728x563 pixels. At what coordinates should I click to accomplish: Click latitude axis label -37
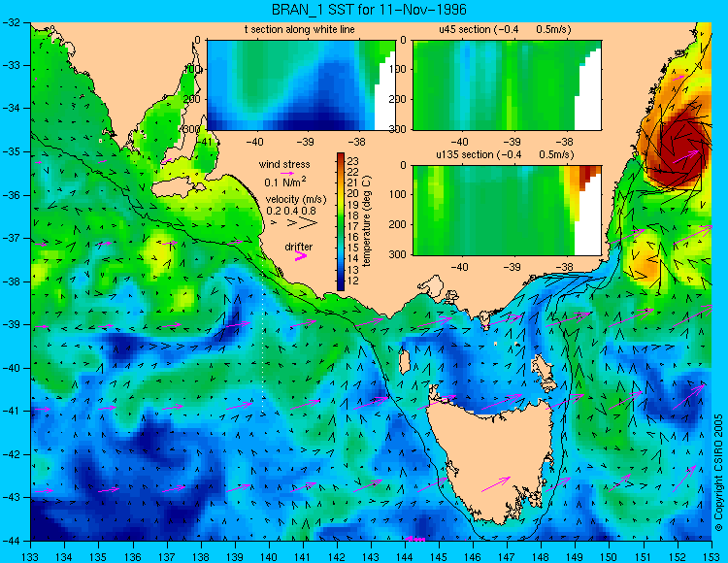point(11,238)
